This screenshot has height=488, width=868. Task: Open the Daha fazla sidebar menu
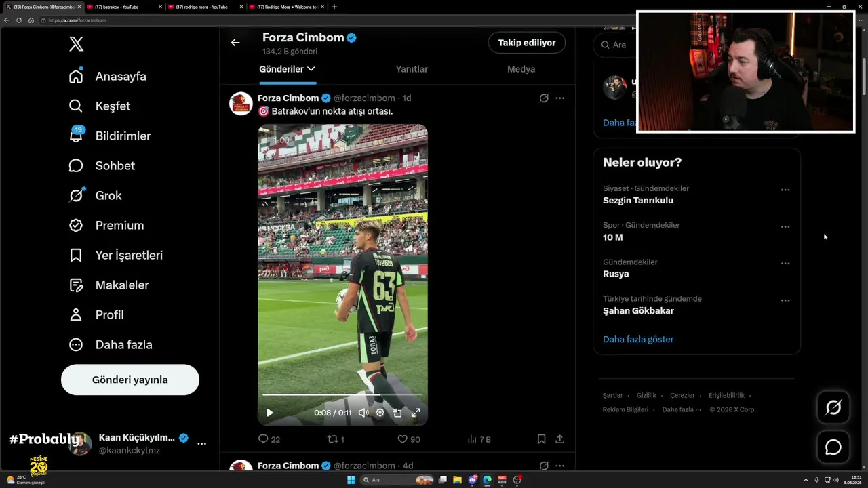click(111, 345)
